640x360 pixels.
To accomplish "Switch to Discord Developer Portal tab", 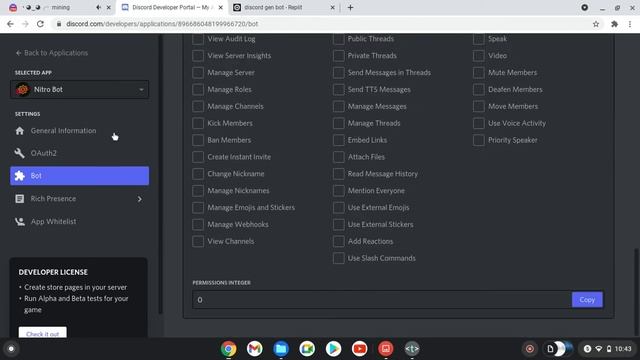I will tap(171, 7).
